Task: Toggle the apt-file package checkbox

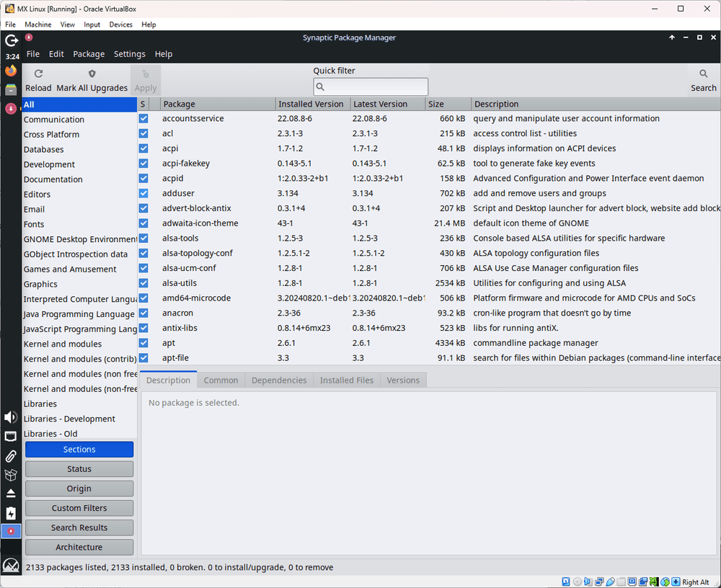Action: tap(143, 357)
